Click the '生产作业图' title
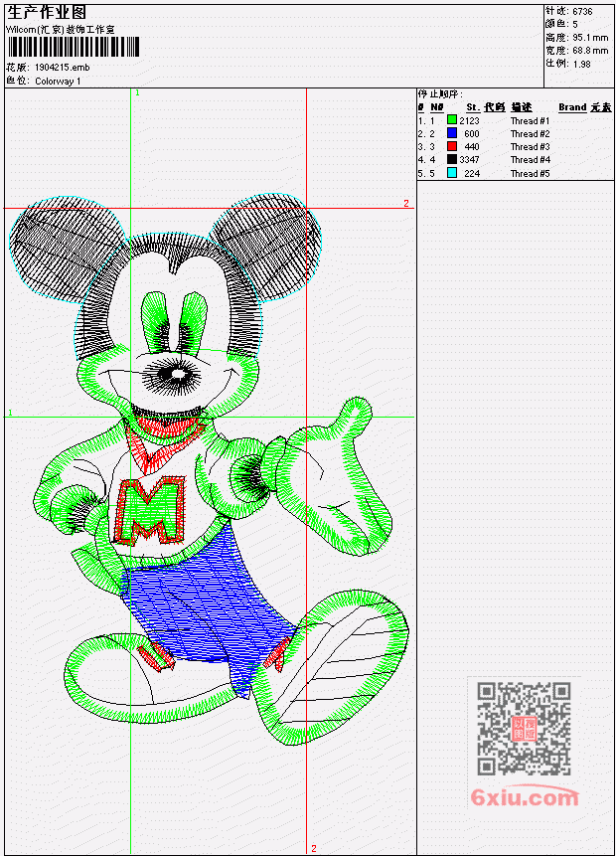 [47, 13]
